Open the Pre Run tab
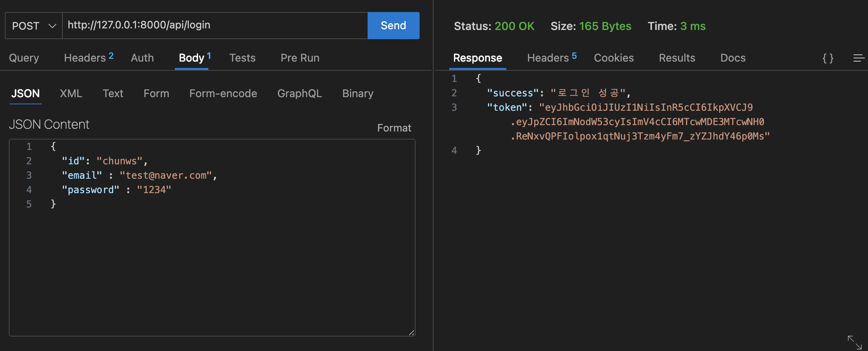The image size is (868, 351). click(300, 58)
